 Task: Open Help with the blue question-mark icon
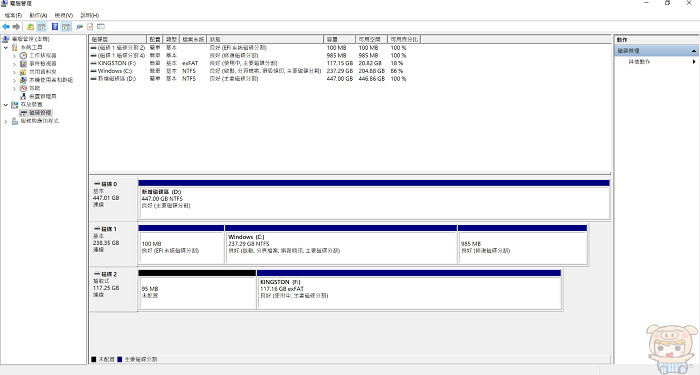click(x=55, y=27)
